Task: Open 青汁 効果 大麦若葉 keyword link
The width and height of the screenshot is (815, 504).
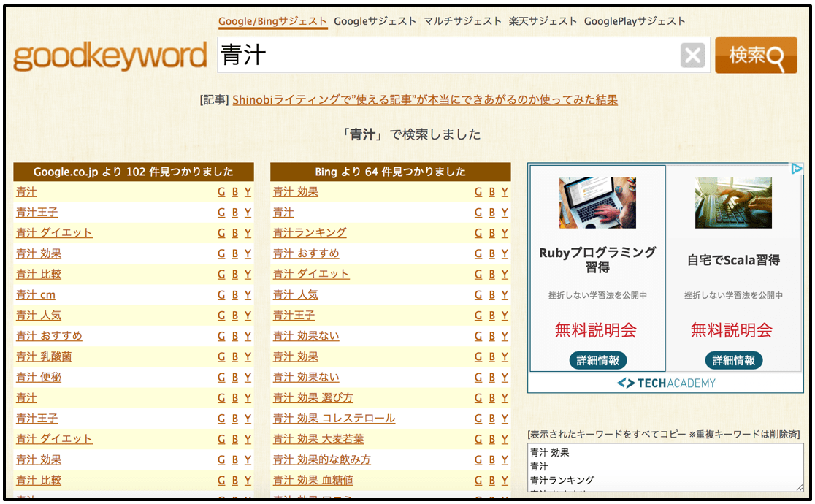Action: click(318, 439)
